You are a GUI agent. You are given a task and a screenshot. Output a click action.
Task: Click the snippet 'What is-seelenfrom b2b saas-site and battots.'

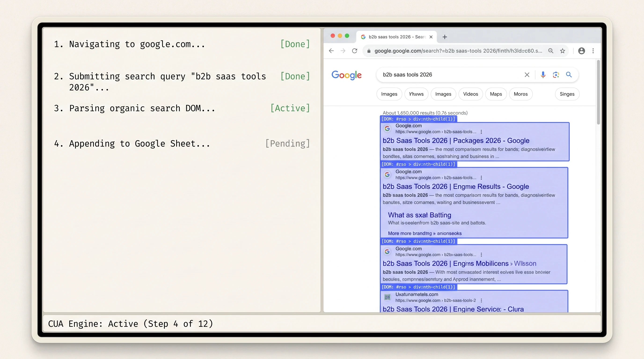(x=437, y=223)
